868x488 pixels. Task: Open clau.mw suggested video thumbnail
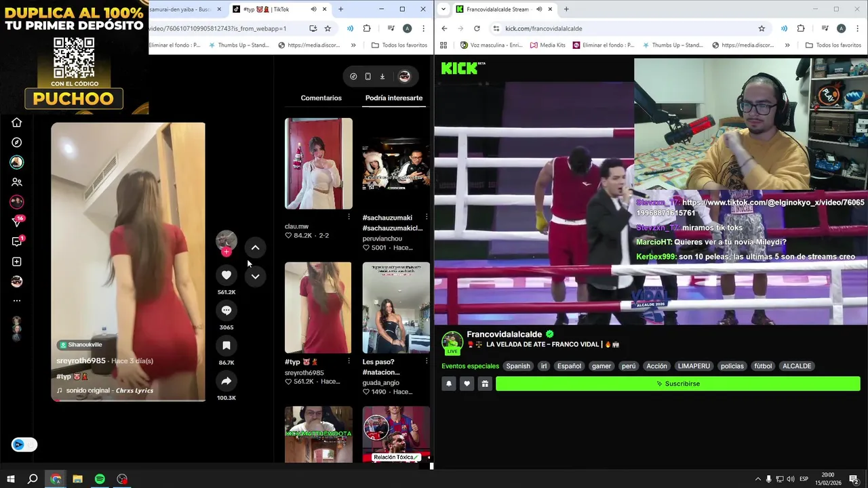tap(318, 163)
